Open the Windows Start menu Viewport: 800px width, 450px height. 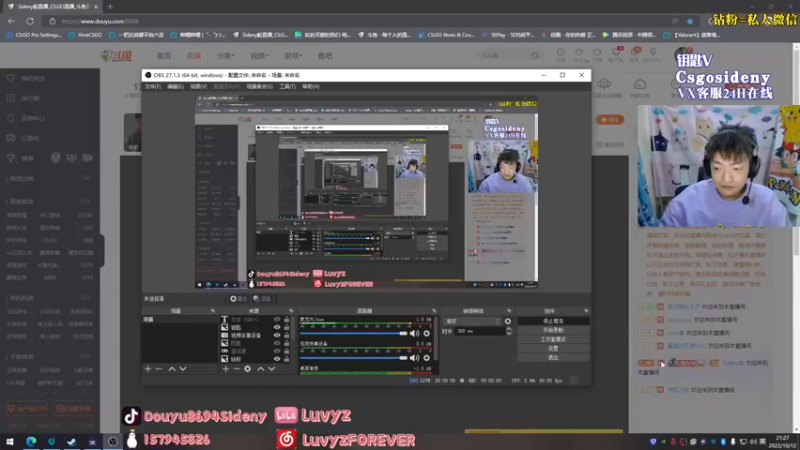click(10, 441)
